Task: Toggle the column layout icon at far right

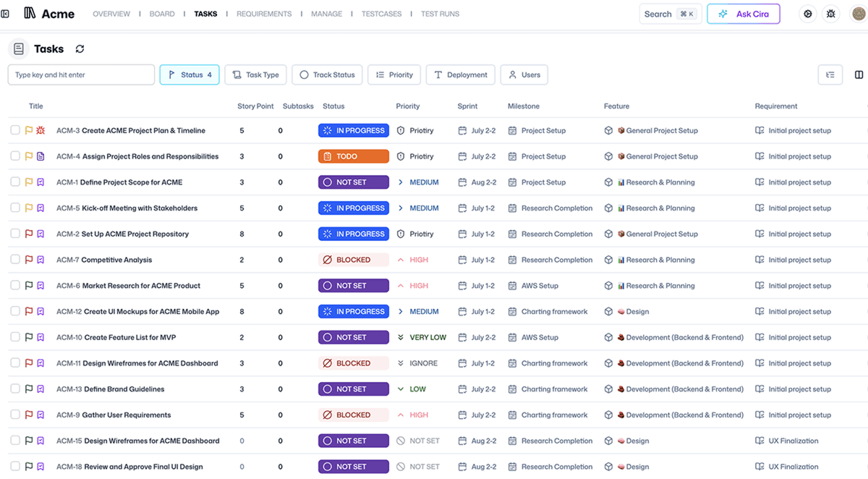Action: coord(859,75)
